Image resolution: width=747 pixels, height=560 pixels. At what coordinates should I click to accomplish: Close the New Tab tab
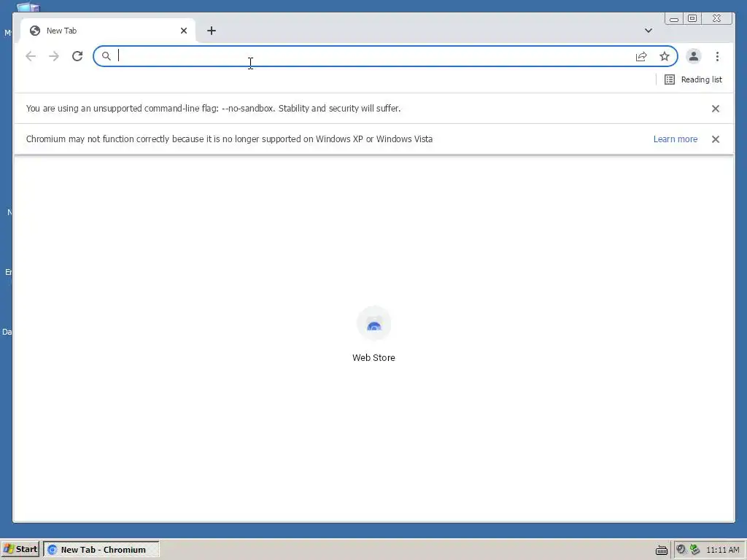click(184, 31)
